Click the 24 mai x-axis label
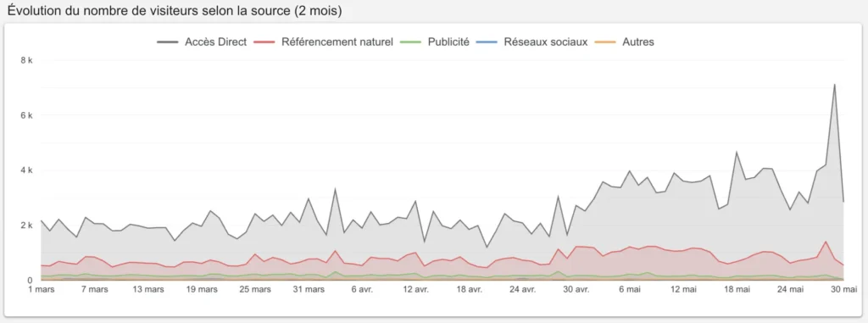 click(791, 289)
